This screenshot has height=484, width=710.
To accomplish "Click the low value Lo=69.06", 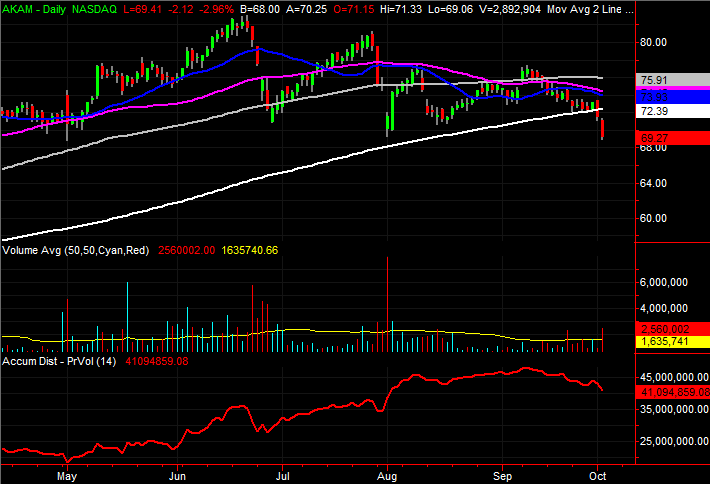I will pos(450,9).
